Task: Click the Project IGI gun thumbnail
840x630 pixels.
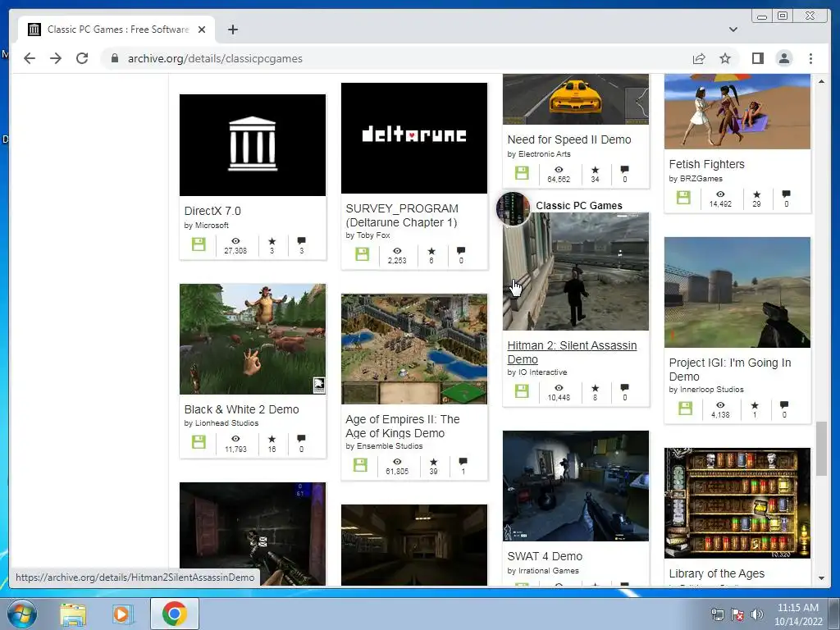Action: tap(737, 293)
